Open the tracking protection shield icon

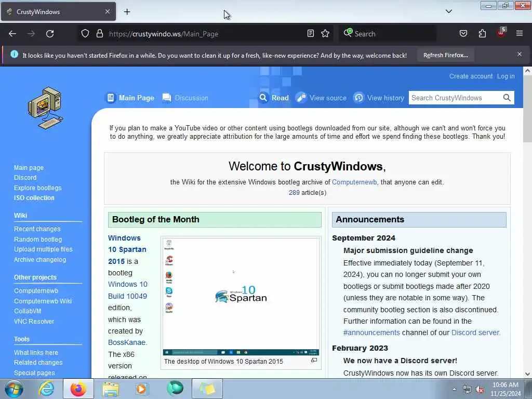pos(85,33)
